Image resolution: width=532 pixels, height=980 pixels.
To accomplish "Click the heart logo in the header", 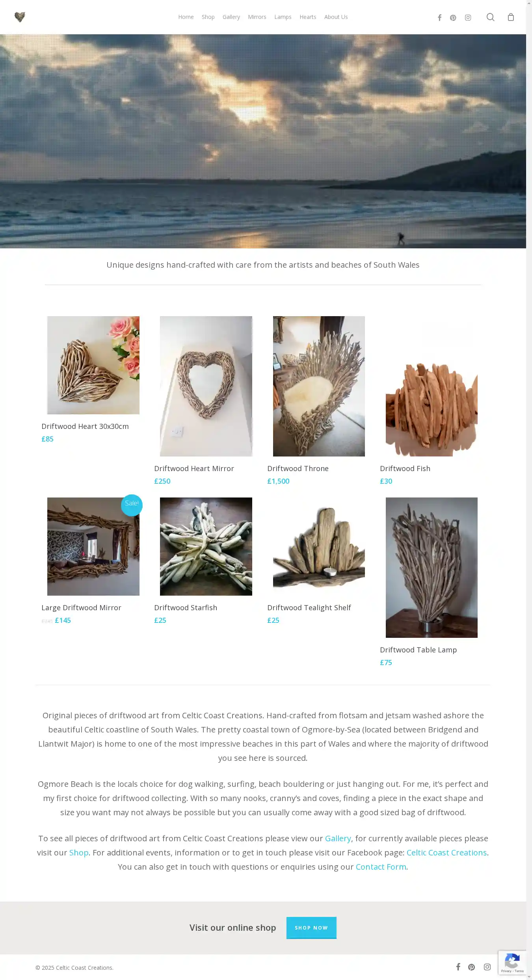I will point(20,17).
